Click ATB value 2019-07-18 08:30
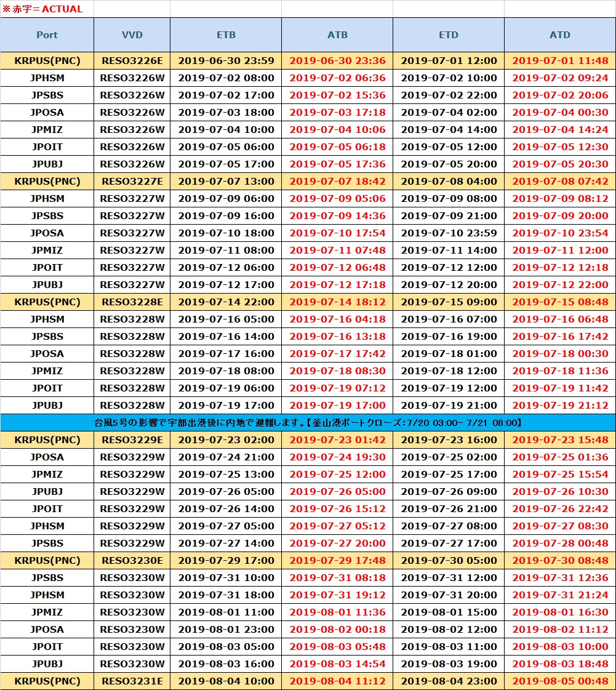616x690 pixels. pyautogui.click(x=337, y=371)
